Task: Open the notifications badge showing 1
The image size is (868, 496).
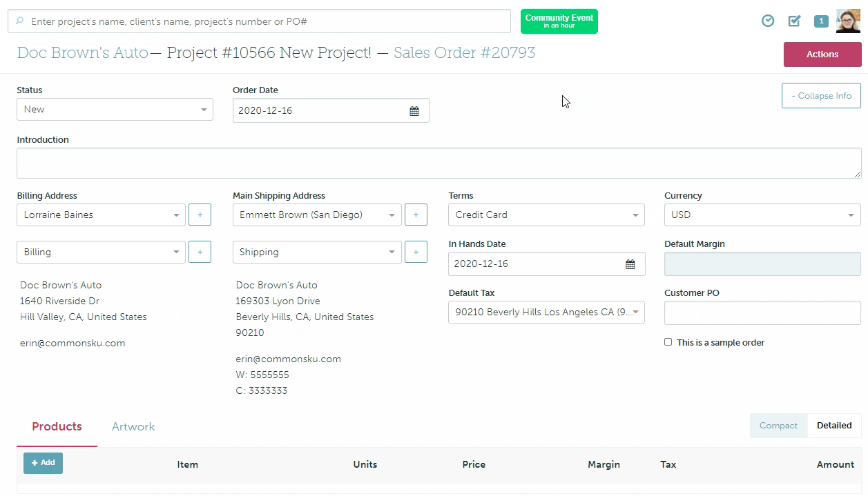Action: click(x=821, y=21)
